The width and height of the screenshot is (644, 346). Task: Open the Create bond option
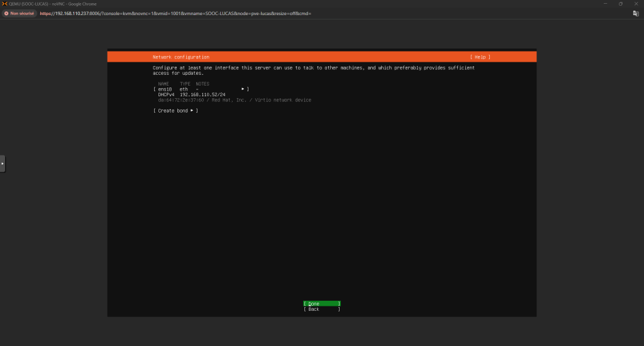tap(175, 111)
